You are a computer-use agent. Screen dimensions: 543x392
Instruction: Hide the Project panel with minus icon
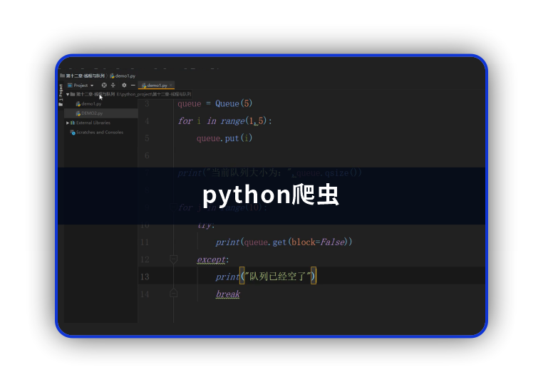133,85
